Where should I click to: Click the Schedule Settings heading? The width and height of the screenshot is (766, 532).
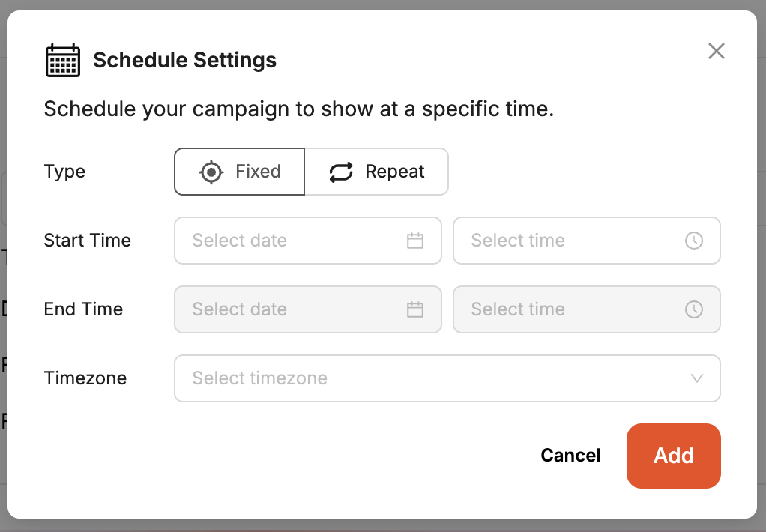pos(184,60)
